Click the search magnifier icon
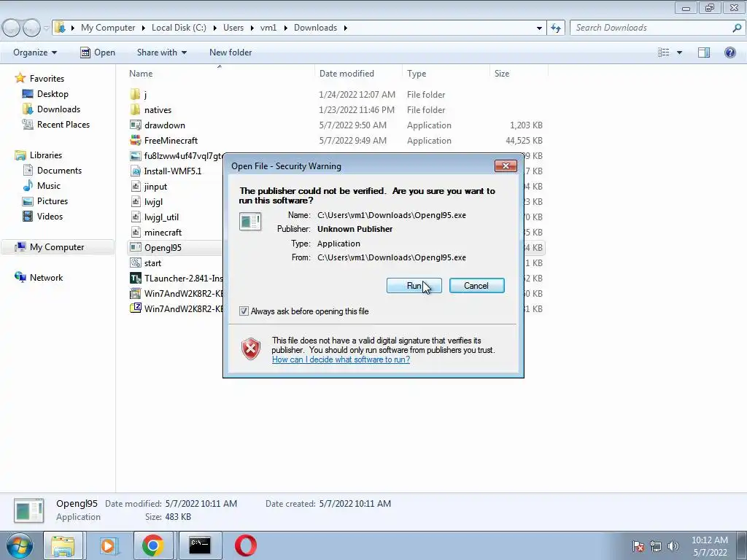The width and height of the screenshot is (747, 560). pos(737,28)
